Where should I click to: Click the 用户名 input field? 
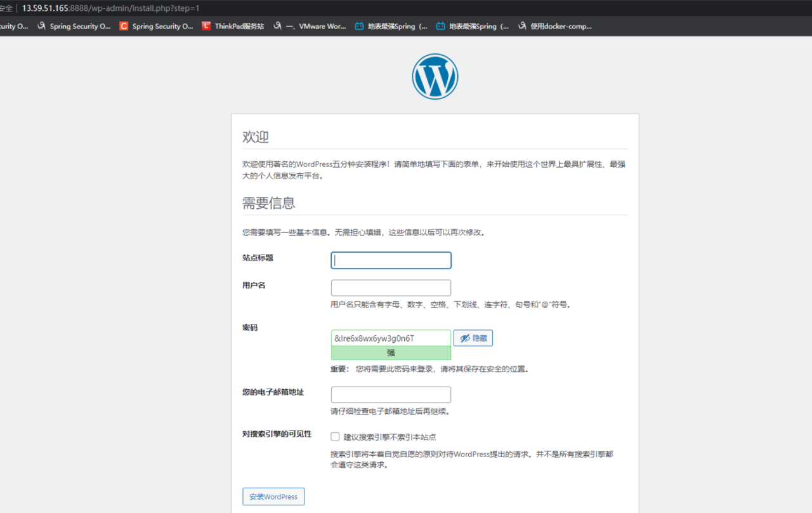[391, 288]
